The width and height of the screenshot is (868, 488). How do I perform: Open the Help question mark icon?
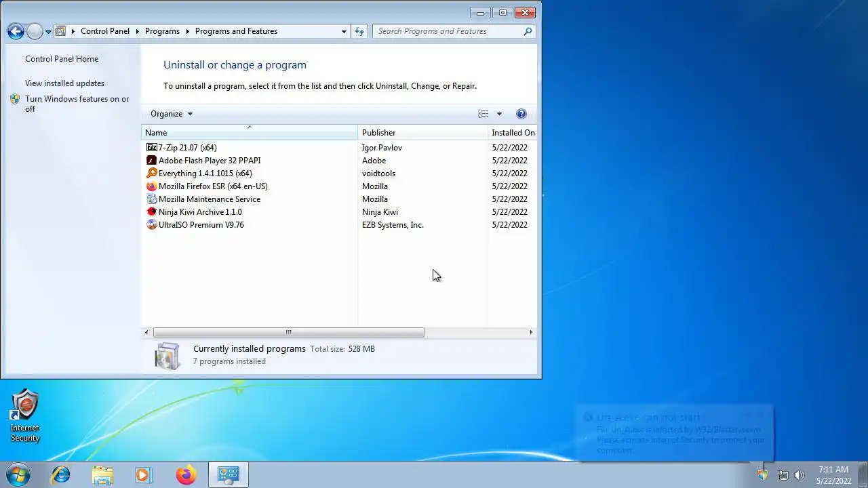tap(521, 114)
